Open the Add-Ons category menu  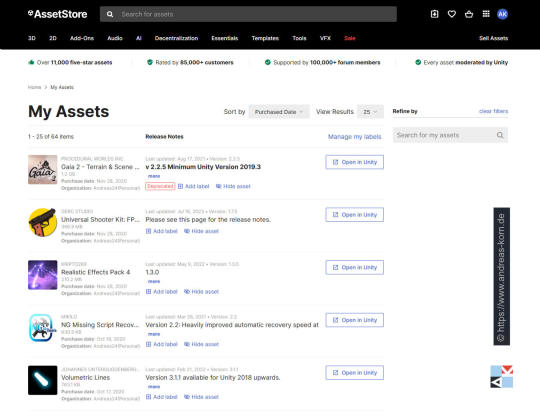pyautogui.click(x=82, y=38)
